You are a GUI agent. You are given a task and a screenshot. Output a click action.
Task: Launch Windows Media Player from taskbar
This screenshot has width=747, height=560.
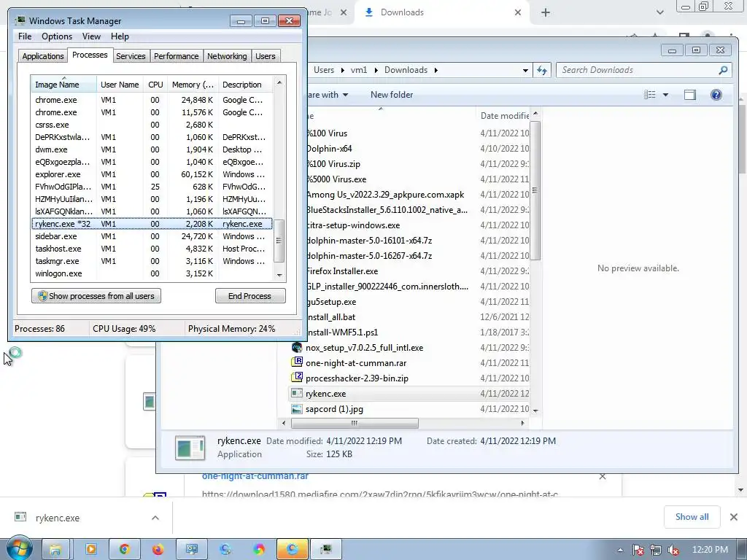[x=90, y=550]
